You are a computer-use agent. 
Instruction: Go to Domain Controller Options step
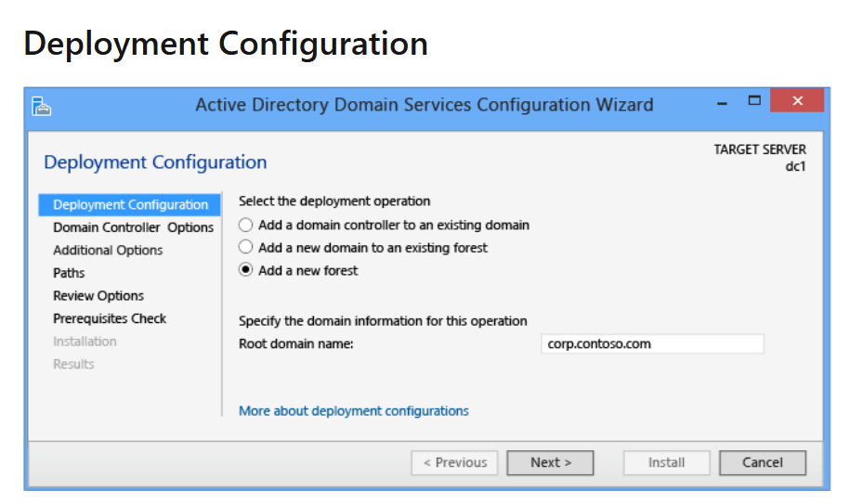(x=134, y=227)
